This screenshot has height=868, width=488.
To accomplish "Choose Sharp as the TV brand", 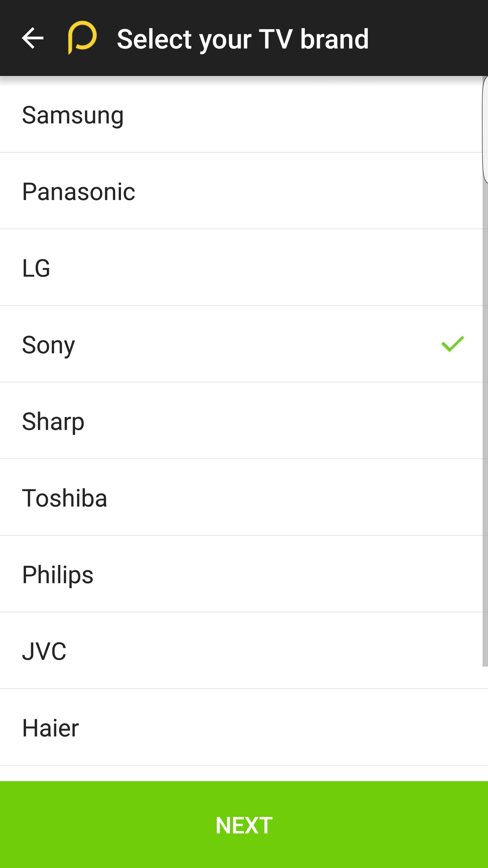I will [x=53, y=421].
